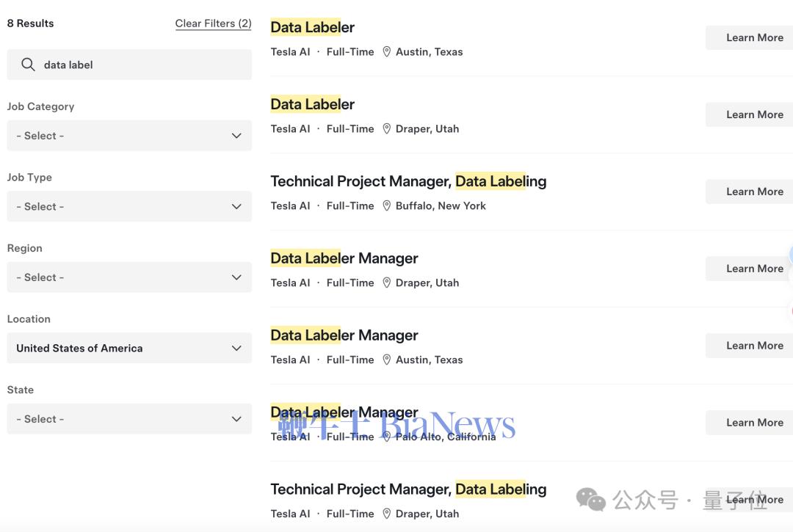The height and width of the screenshot is (532, 793).
Task: Expand the State select dropdown
Action: point(129,418)
